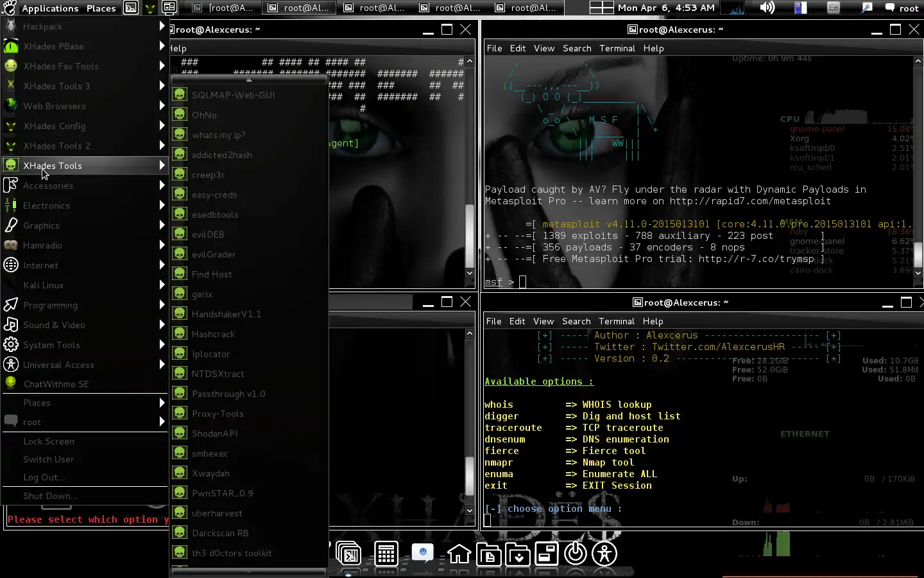The image size is (924, 578).
Task: Click the clock showing Mon Apr 6, 4:53 AM
Action: pos(666,8)
